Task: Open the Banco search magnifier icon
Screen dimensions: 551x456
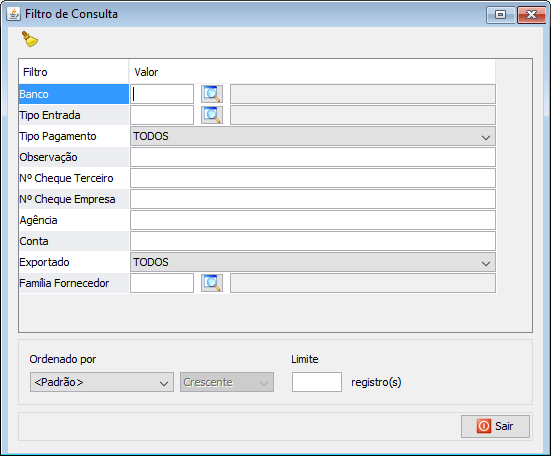Action: (x=212, y=94)
